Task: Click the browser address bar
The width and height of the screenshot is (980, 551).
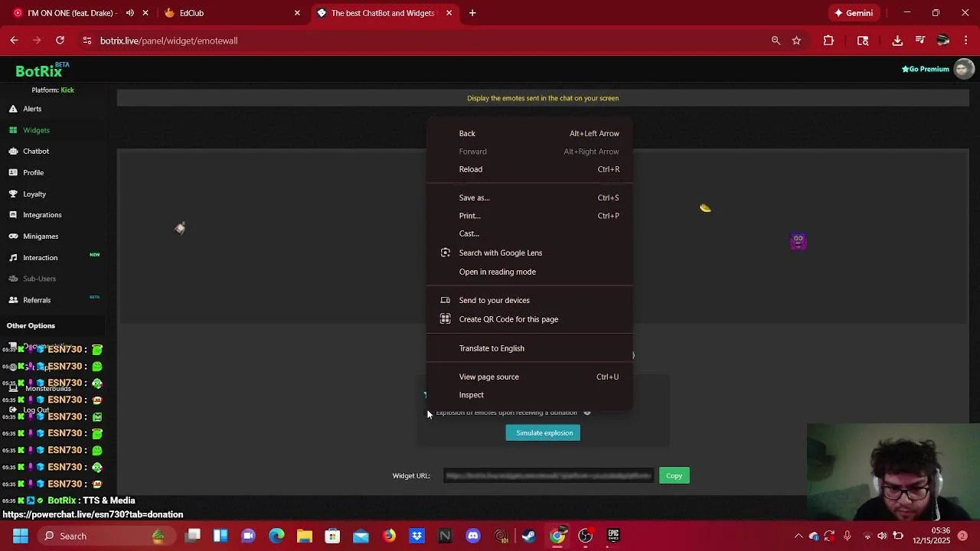Action: coord(429,41)
